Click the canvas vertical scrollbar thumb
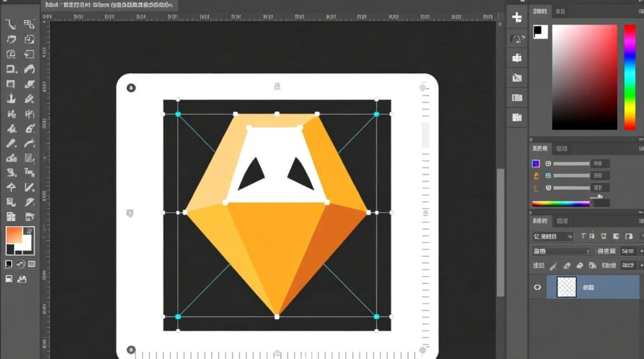The image size is (644, 359). pos(500,232)
